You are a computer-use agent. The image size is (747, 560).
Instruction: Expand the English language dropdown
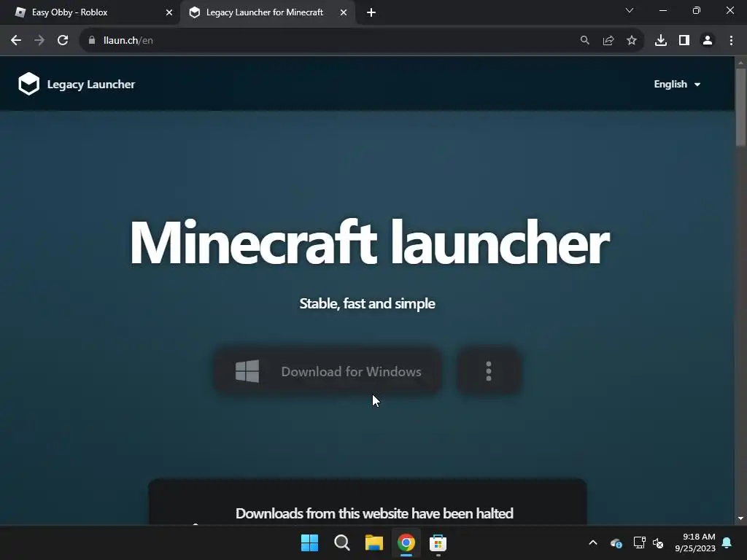click(x=677, y=85)
